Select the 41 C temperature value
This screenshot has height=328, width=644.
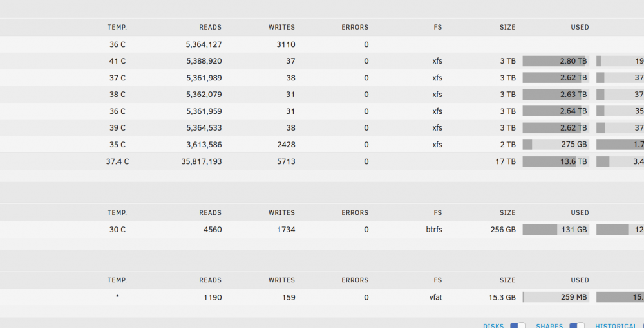[117, 61]
